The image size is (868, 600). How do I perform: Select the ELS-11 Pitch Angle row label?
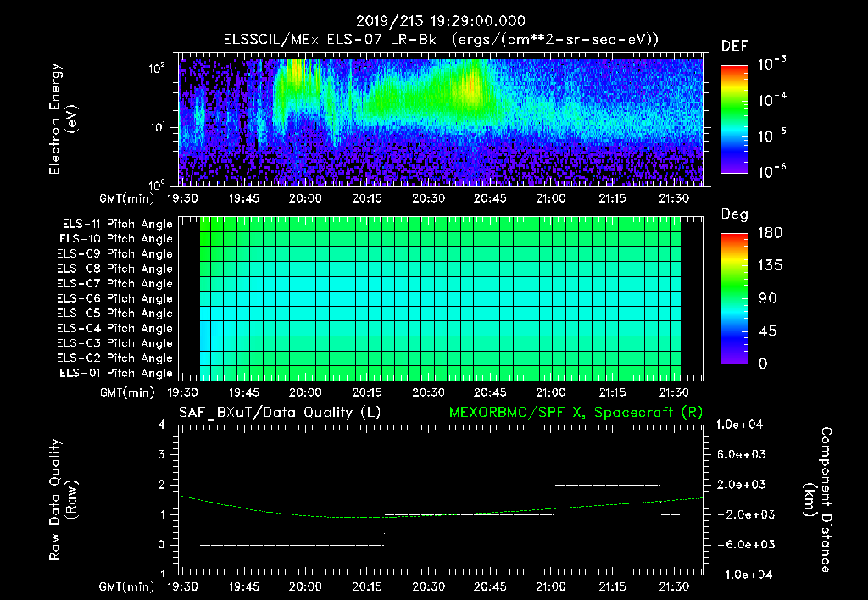pos(117,225)
